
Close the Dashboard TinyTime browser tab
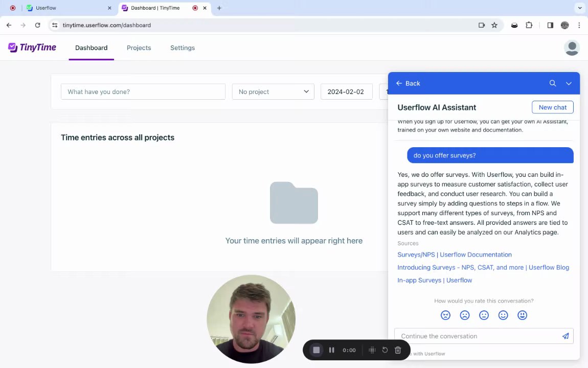[205, 8]
